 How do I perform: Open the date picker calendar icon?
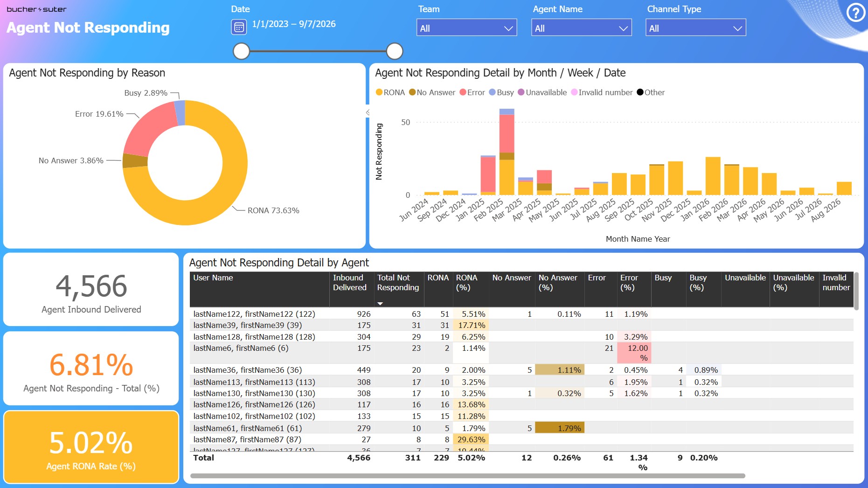[x=239, y=27]
